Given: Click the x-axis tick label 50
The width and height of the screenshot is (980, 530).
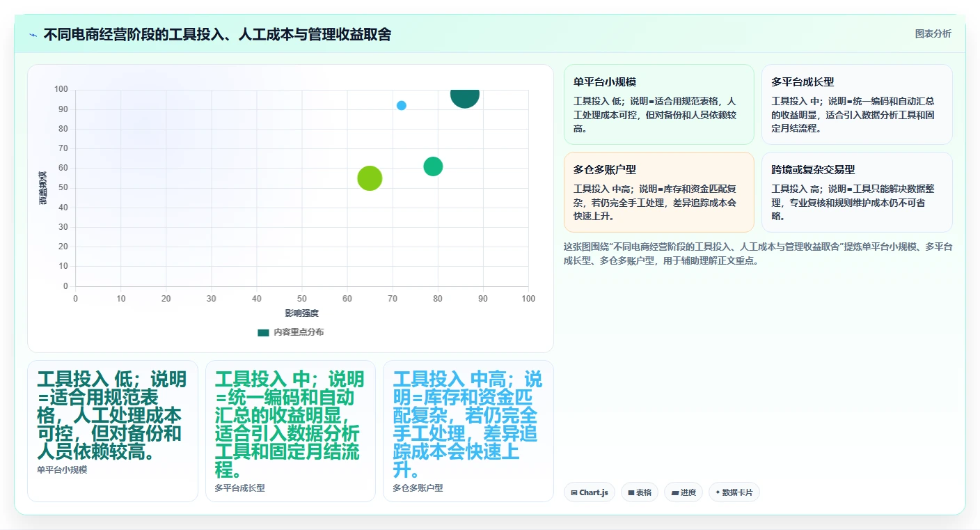Looking at the screenshot, I should click(x=302, y=299).
